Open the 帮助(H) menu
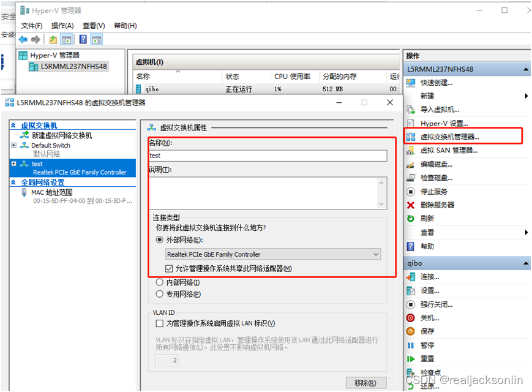532x392 pixels. [x=126, y=26]
